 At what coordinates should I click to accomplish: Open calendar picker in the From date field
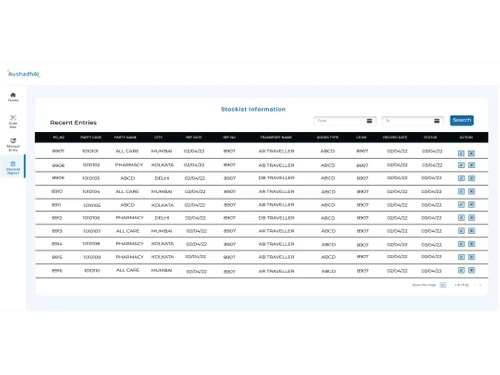pyautogui.click(x=369, y=121)
